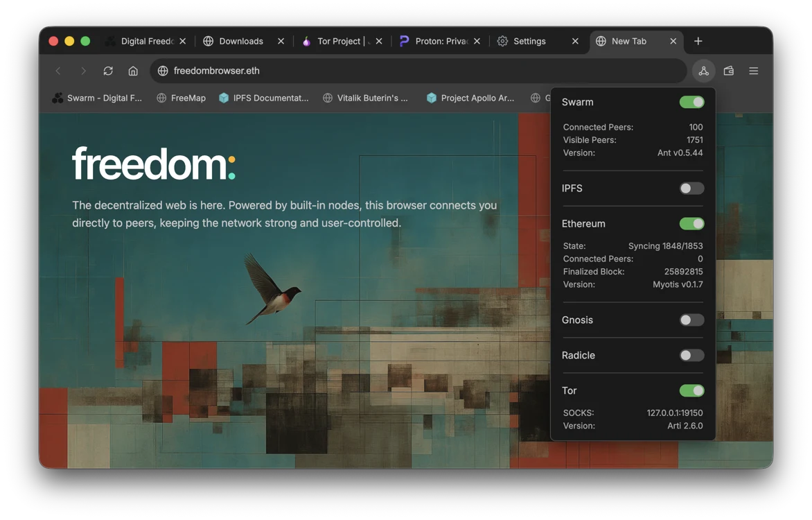Image resolution: width=812 pixels, height=520 pixels.
Task: Click Ethereum state Syncing 1848/1853
Action: pos(665,245)
